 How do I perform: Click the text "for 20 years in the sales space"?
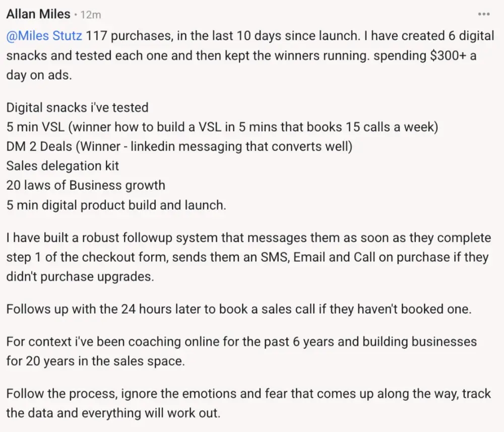[95, 361]
